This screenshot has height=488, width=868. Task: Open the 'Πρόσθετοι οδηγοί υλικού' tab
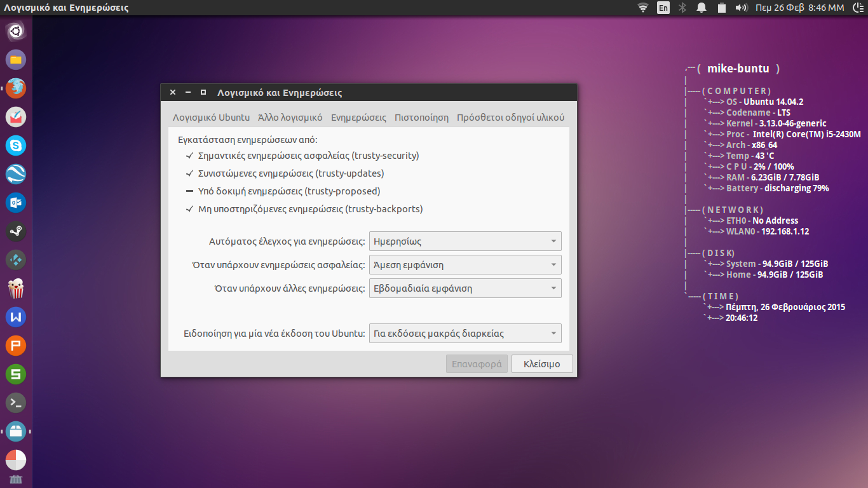click(x=510, y=118)
